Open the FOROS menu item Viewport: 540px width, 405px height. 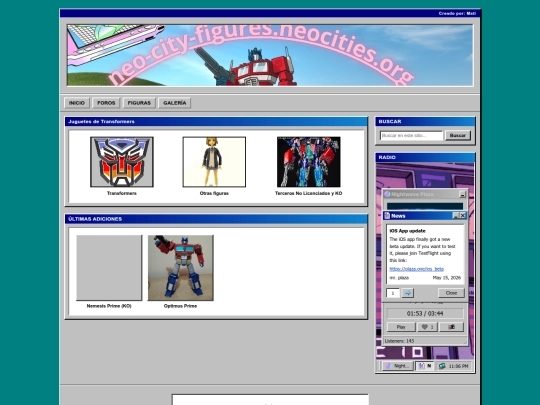(x=106, y=103)
